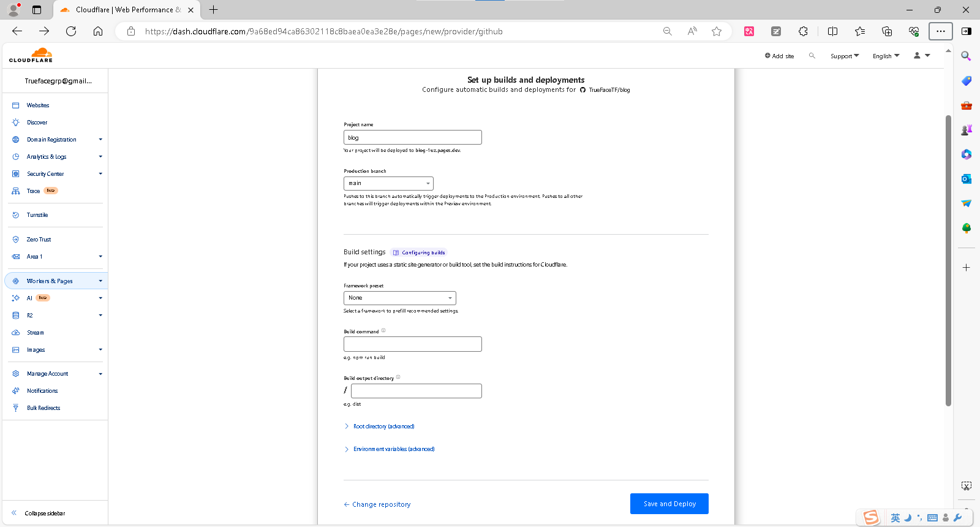Open Turnstile from the sidebar
Viewport: 980px width, 527px height.
(x=37, y=215)
